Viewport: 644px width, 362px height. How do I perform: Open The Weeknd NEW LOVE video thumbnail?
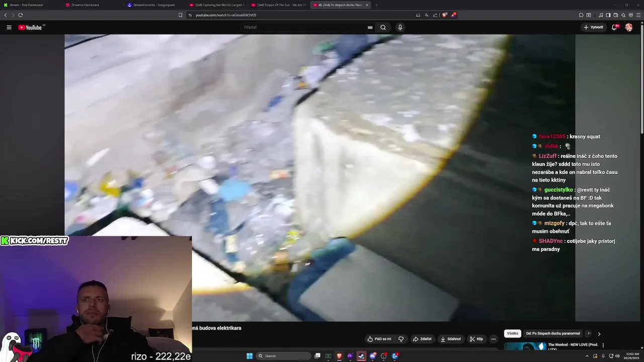[525, 346]
